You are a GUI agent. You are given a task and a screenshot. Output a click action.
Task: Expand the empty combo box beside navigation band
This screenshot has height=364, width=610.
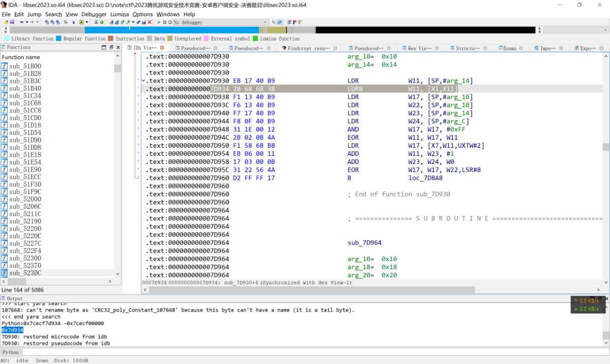click(604, 30)
